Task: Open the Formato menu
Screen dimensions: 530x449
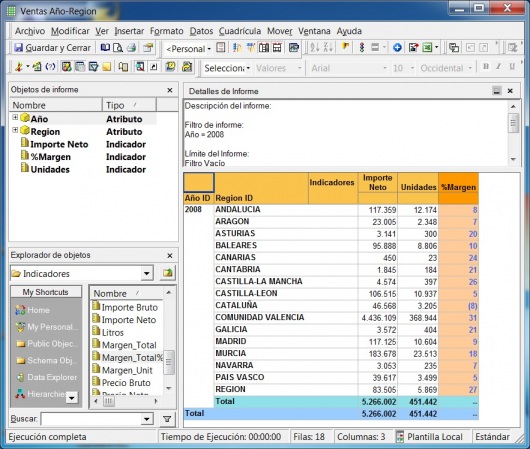Action: 167,31
